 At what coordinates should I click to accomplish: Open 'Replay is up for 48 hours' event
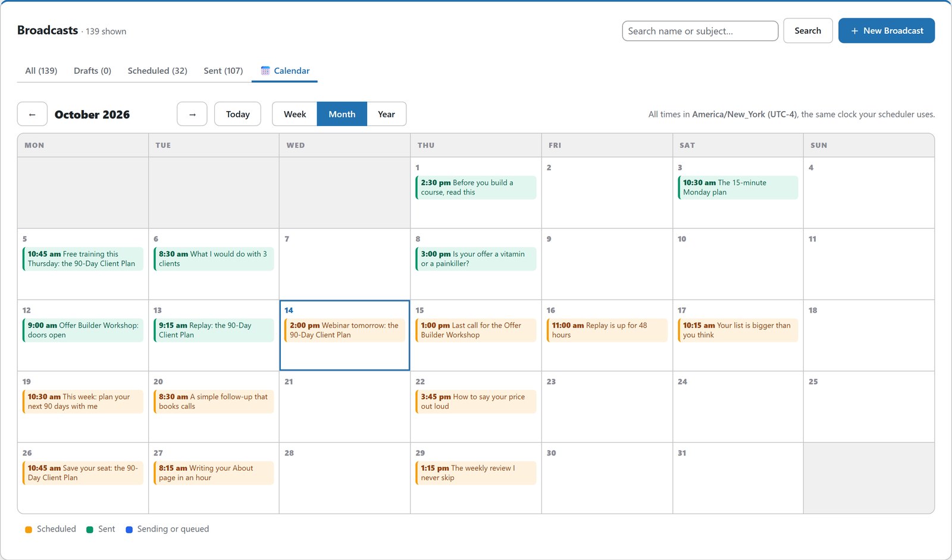pos(607,330)
